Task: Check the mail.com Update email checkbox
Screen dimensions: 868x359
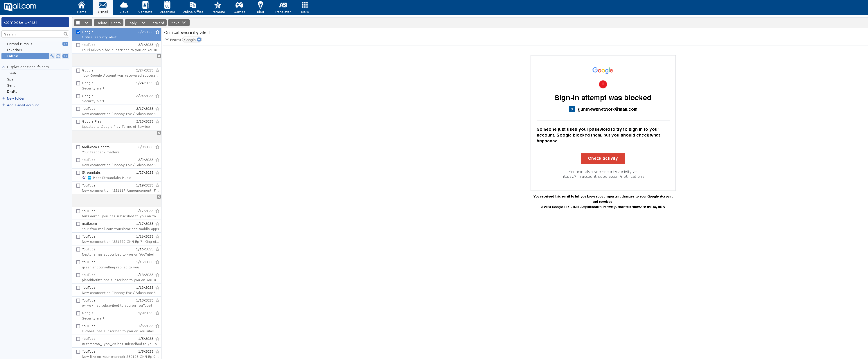Action: tap(78, 147)
